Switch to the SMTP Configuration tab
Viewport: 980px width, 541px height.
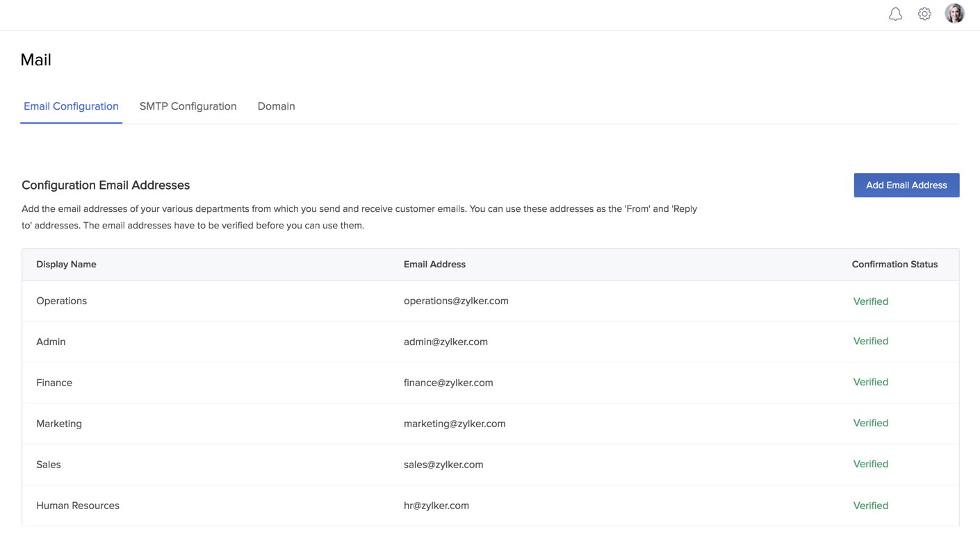coord(188,106)
